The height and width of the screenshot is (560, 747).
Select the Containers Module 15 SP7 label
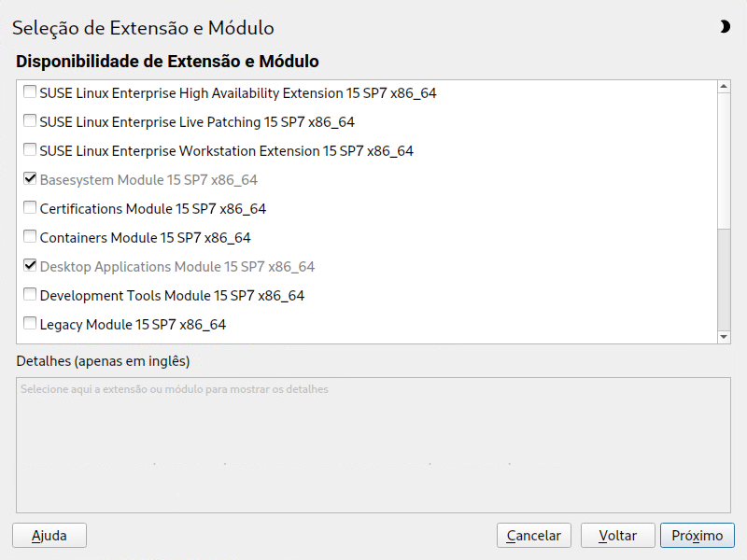[145, 238]
